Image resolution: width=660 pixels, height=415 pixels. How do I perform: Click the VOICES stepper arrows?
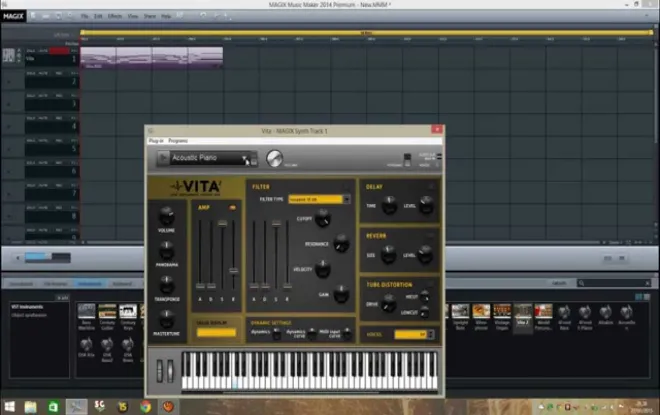click(x=431, y=335)
